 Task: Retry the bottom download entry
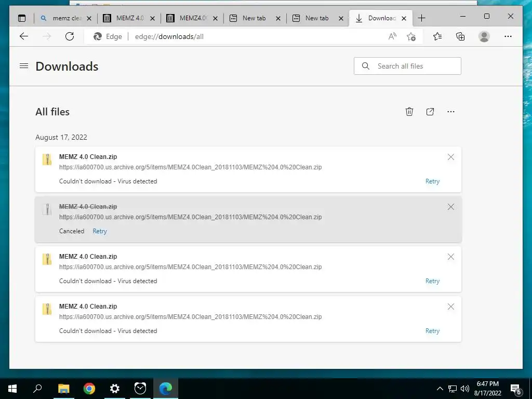(x=432, y=331)
